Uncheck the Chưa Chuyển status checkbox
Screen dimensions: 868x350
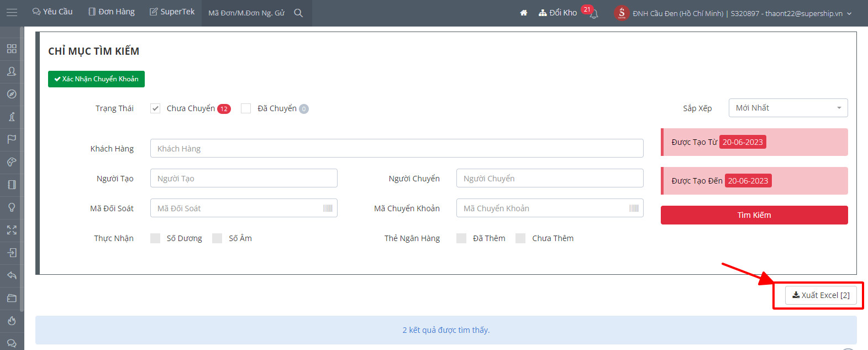(x=155, y=108)
